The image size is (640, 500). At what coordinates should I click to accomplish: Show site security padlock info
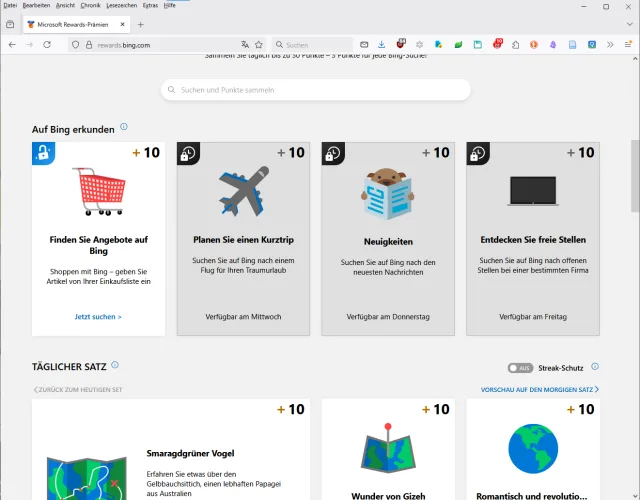(89, 45)
